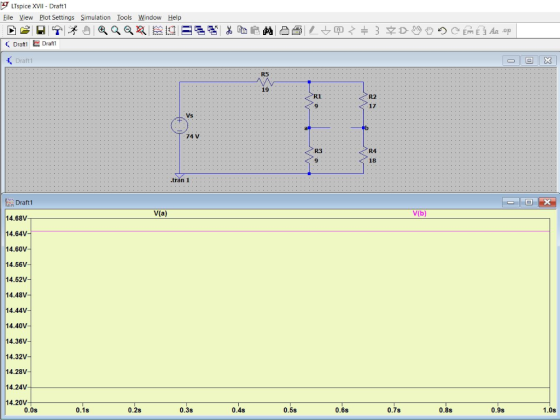Open the Help menu
This screenshot has height=420, width=560.
[x=175, y=17]
